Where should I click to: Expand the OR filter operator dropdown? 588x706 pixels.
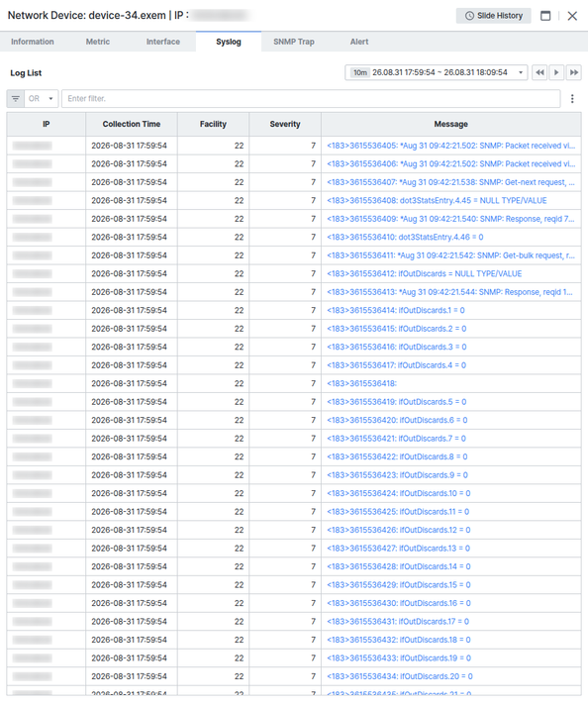point(42,99)
